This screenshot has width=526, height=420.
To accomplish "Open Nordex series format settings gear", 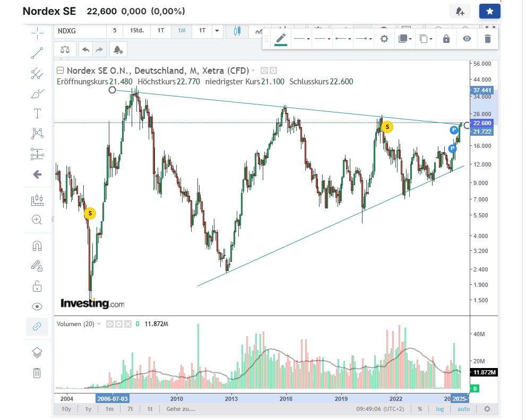I will pos(273,71).
